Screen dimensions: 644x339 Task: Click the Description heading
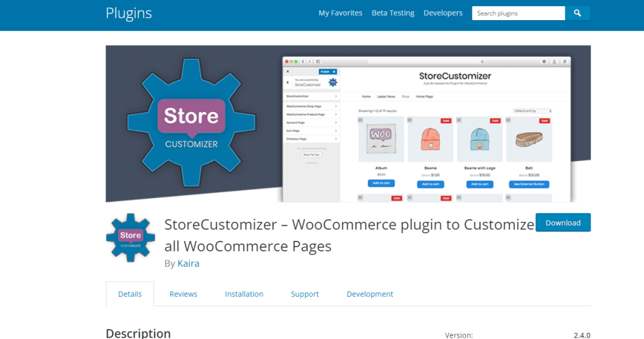pos(138,333)
